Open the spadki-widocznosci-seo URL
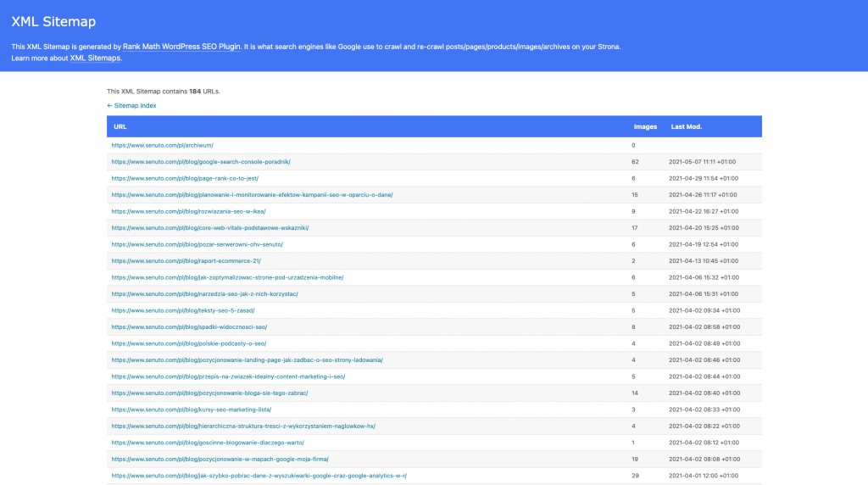This screenshot has width=868, height=485. (x=189, y=327)
